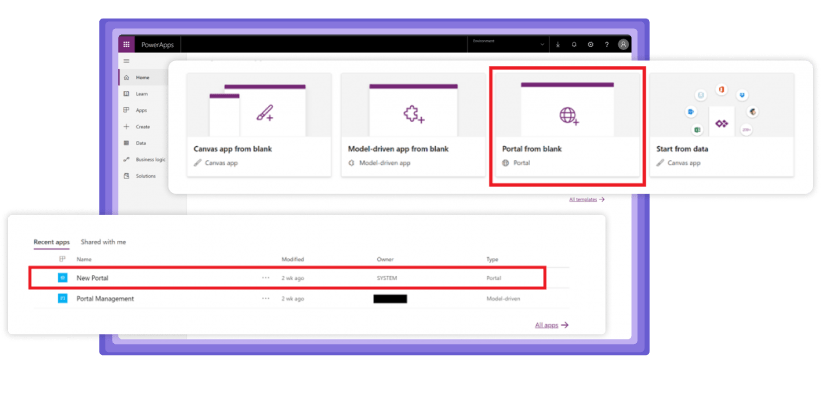Click the SYSTEM owner cell
This screenshot has height=404, width=821.
[387, 278]
